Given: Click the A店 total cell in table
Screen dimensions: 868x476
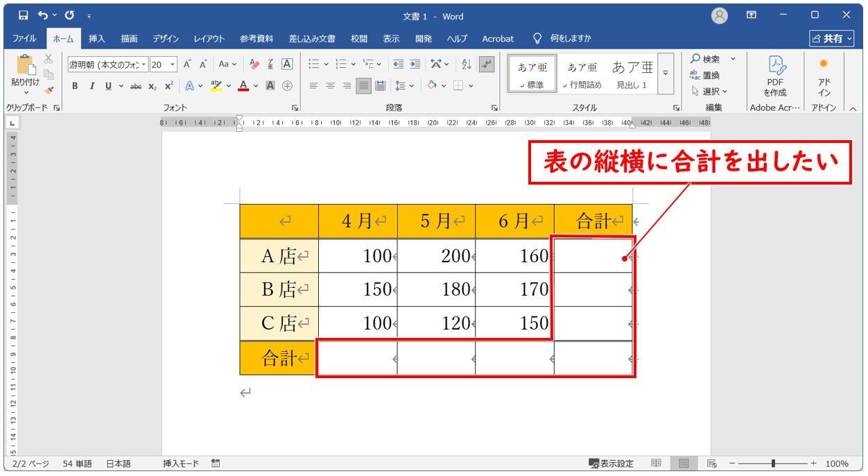Looking at the screenshot, I should (x=593, y=256).
